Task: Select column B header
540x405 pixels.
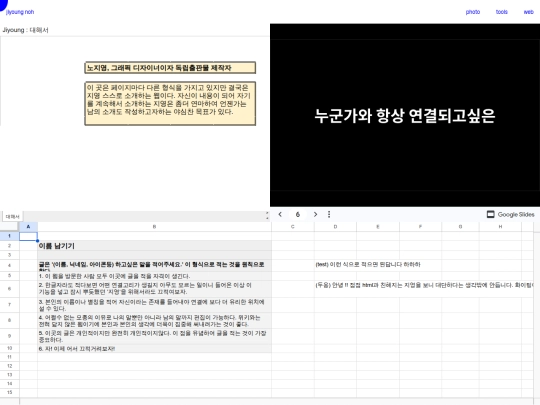Action: coord(154,227)
